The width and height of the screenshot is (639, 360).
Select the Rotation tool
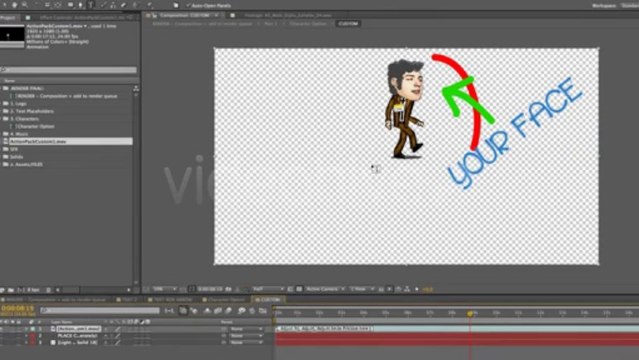[38, 5]
